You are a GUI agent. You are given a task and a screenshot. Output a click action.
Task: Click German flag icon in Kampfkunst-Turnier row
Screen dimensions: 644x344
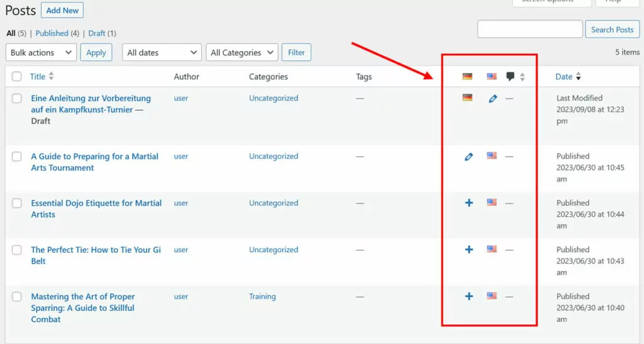click(467, 97)
